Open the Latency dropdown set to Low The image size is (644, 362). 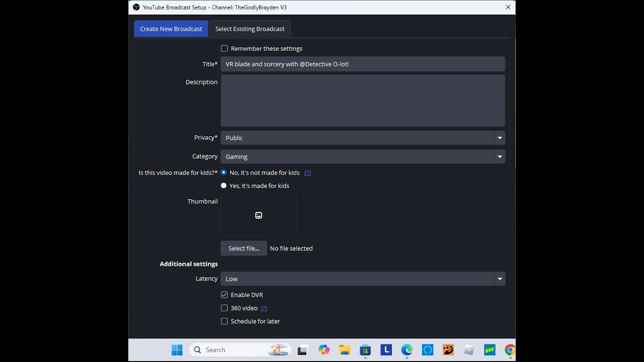point(363,279)
